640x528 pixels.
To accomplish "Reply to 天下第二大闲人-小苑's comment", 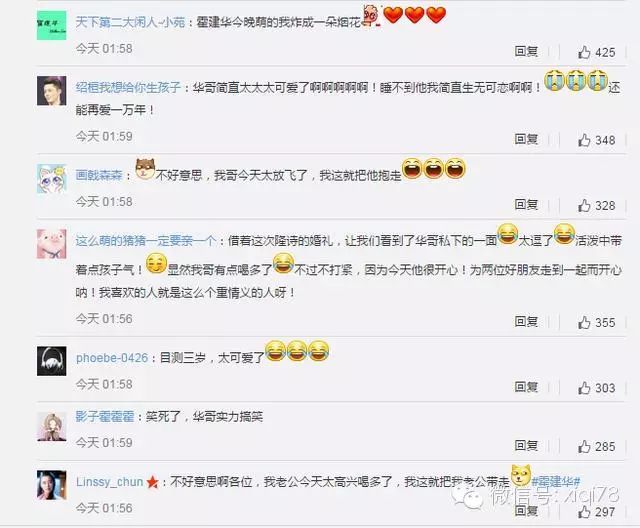I will [526, 51].
